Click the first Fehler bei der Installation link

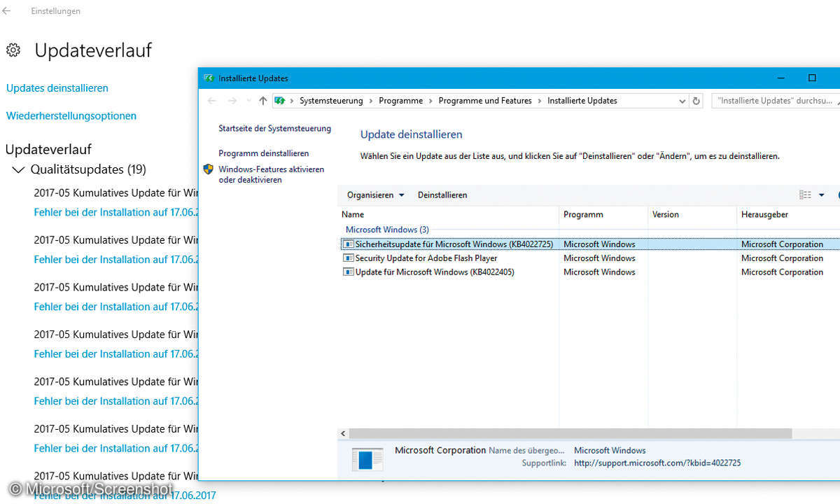click(116, 212)
